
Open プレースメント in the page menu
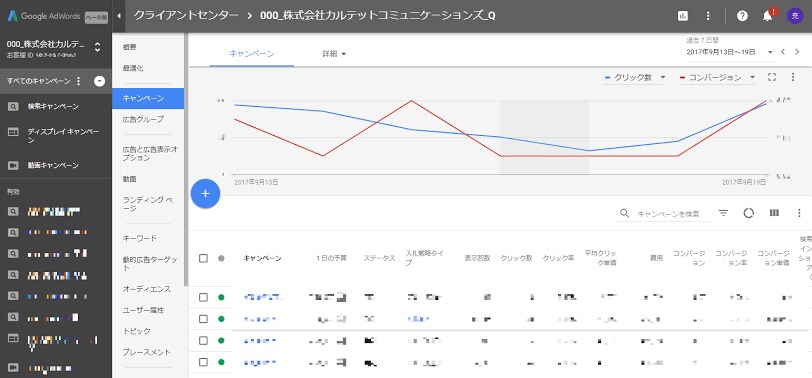click(x=147, y=352)
